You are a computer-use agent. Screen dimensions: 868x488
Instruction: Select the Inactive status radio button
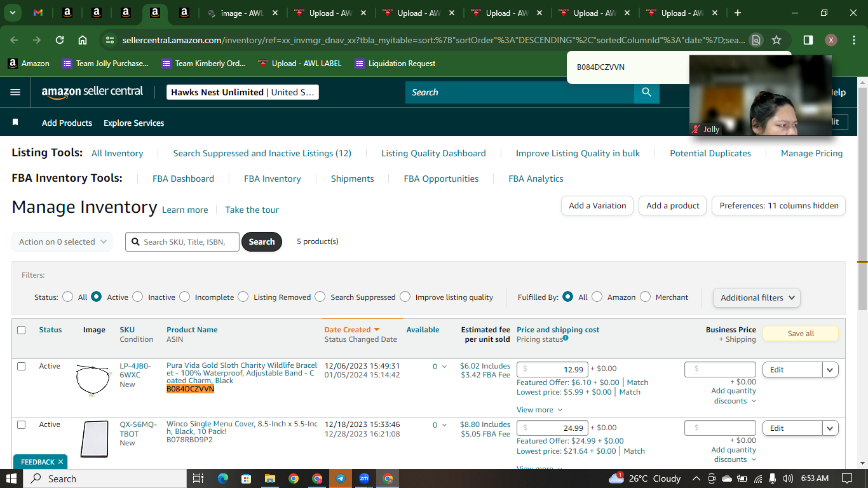(138, 296)
